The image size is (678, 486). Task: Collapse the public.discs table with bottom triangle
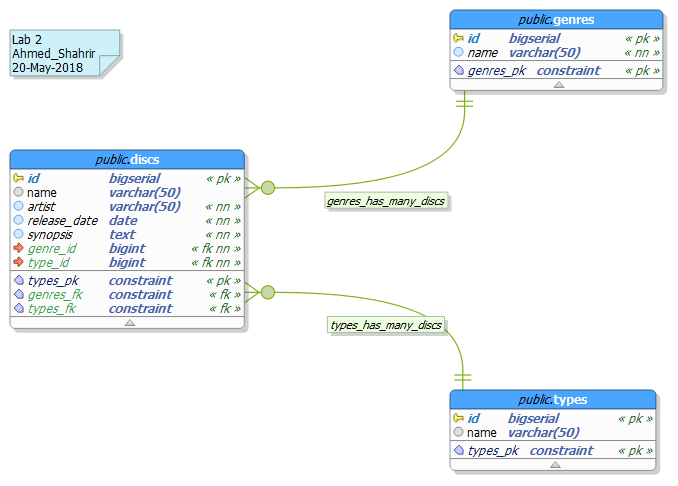pos(128,323)
